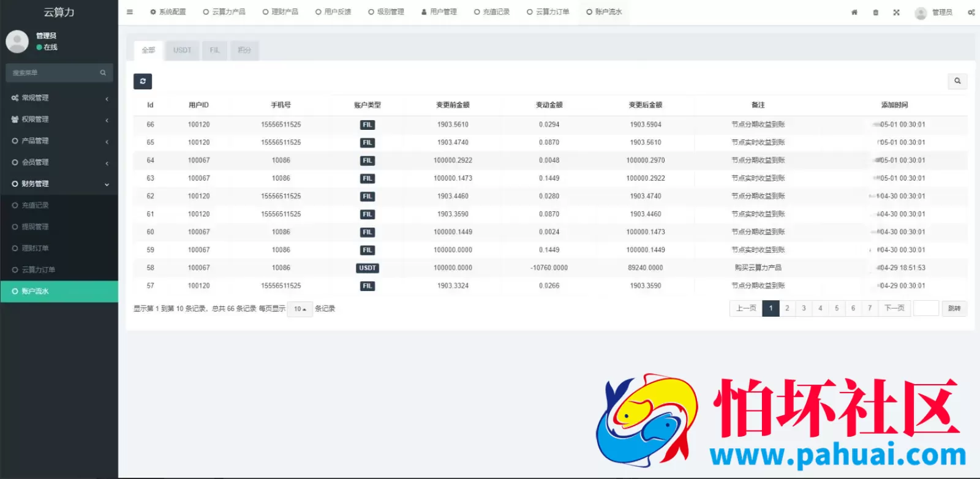
Task: Click current page 1 button
Action: pos(771,309)
